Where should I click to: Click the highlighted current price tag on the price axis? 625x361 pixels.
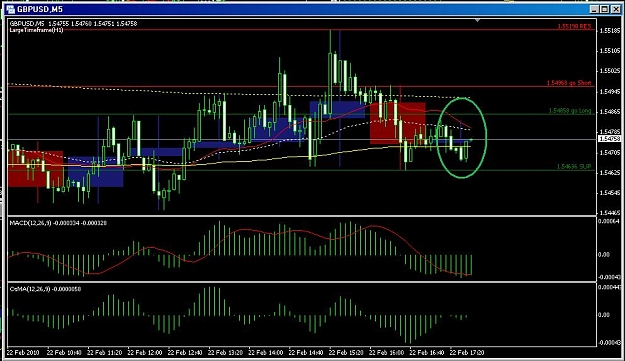(609, 139)
